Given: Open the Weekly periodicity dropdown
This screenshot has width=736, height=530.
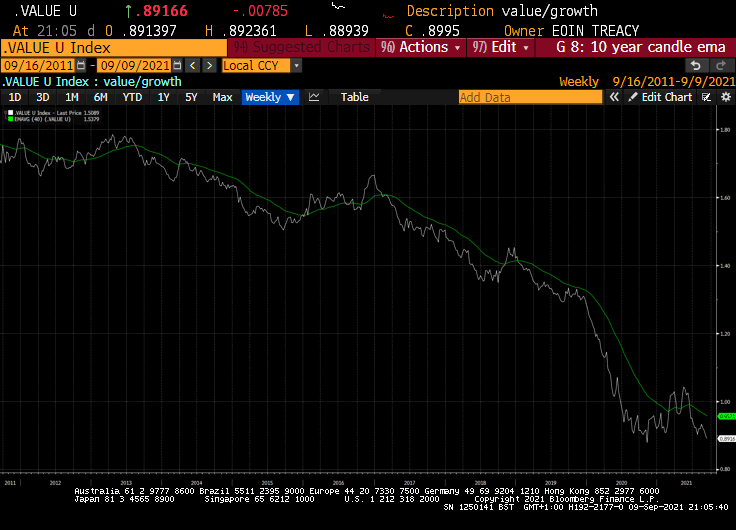Looking at the screenshot, I should 270,97.
